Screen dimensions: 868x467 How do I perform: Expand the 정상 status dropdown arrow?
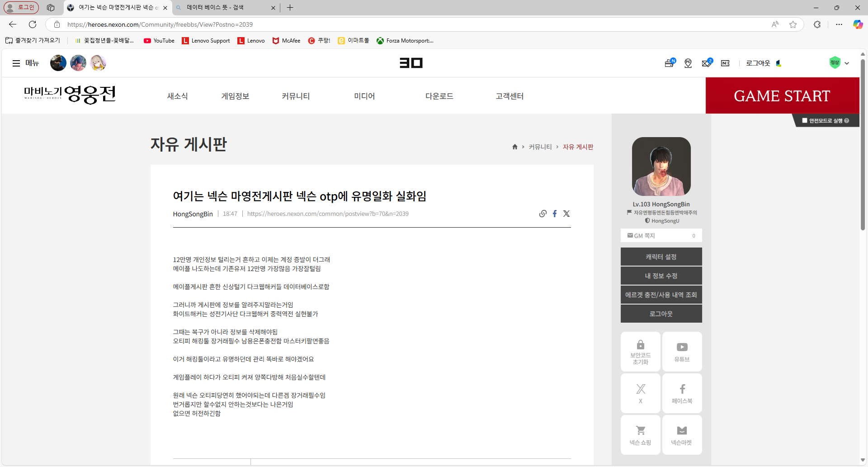[x=847, y=63]
